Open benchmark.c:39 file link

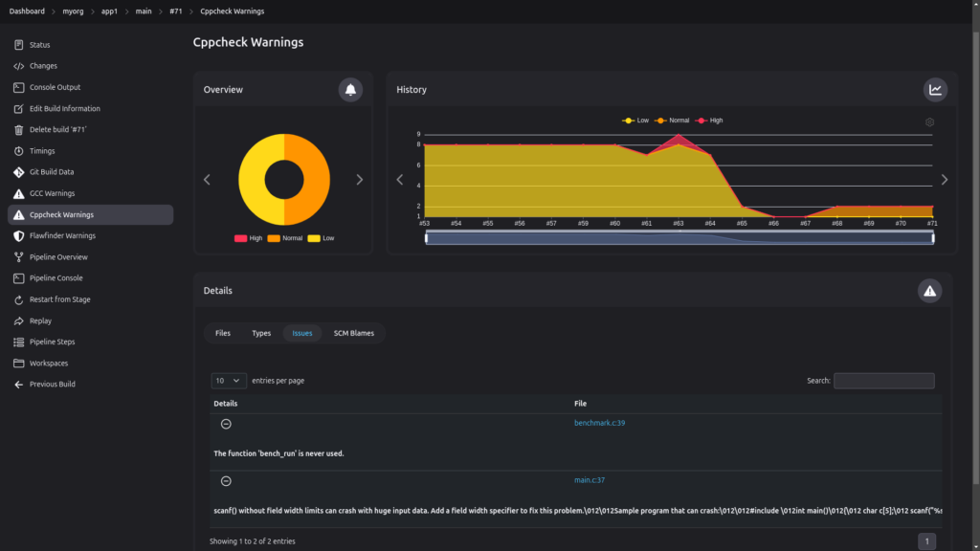[599, 423]
